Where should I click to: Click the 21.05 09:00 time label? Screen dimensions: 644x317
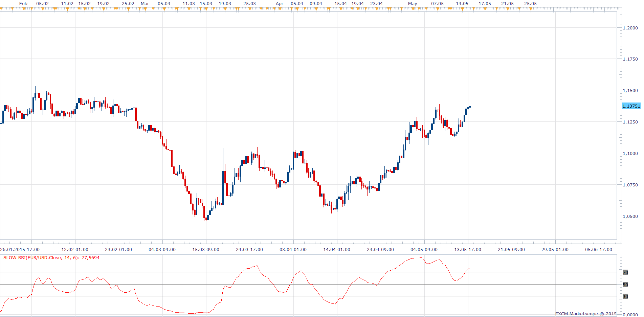point(511,249)
